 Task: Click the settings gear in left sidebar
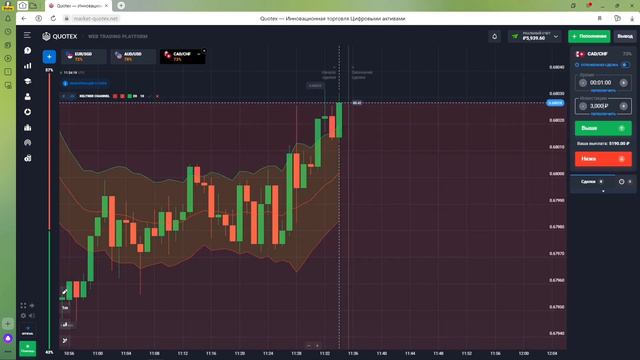23,316
